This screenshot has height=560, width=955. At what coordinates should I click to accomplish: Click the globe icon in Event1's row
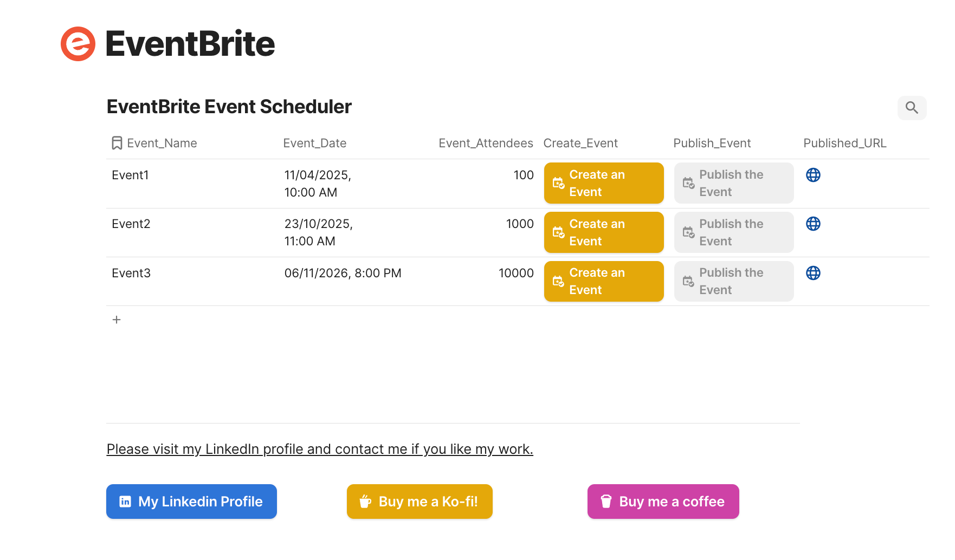[x=813, y=175]
